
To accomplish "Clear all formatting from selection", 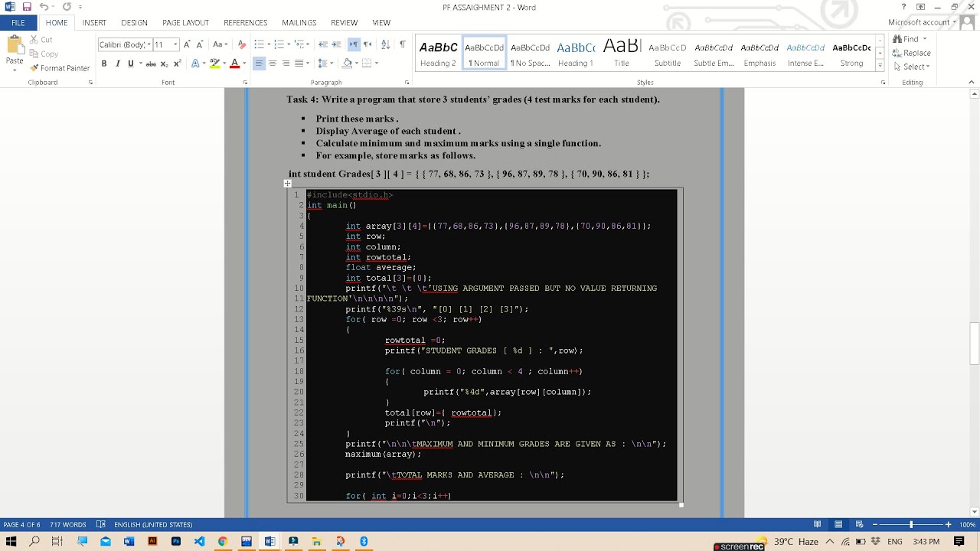I will (242, 44).
